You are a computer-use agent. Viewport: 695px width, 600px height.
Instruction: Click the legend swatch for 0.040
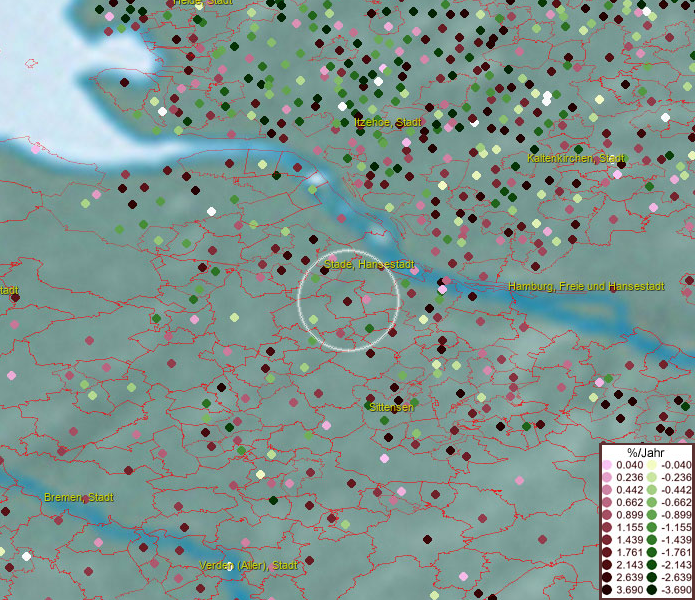607,465
